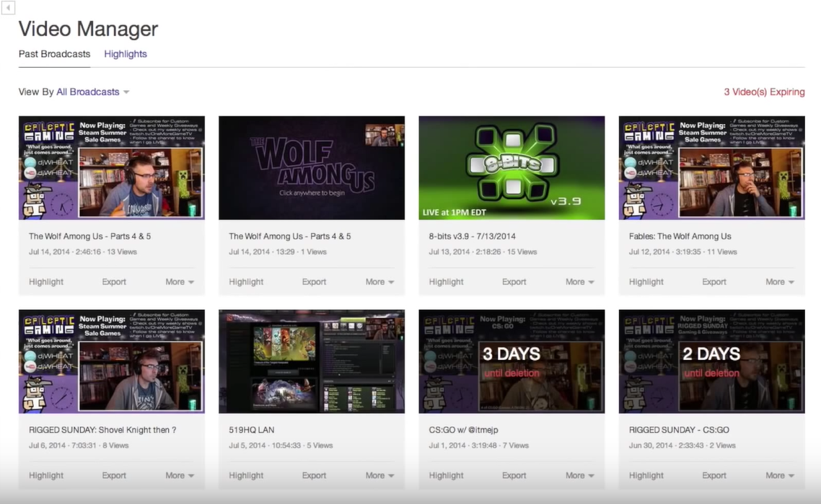The height and width of the screenshot is (504, 821).
Task: Click the text Jun 30, 2014 · 2:33:43 · 2 Views
Action: (682, 446)
